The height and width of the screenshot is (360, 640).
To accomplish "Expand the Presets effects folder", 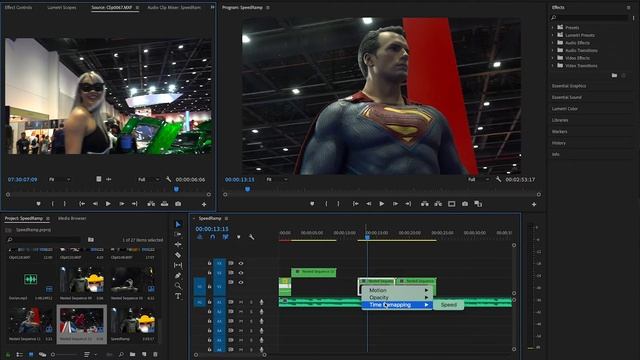I will 553,27.
